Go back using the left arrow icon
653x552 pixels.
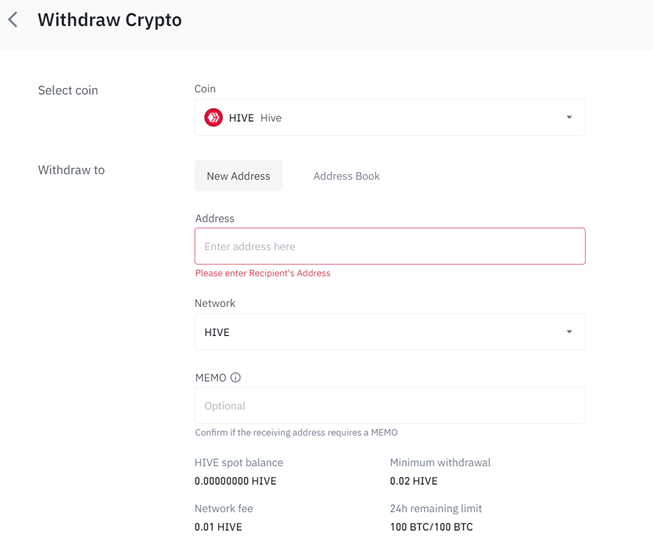click(13, 20)
